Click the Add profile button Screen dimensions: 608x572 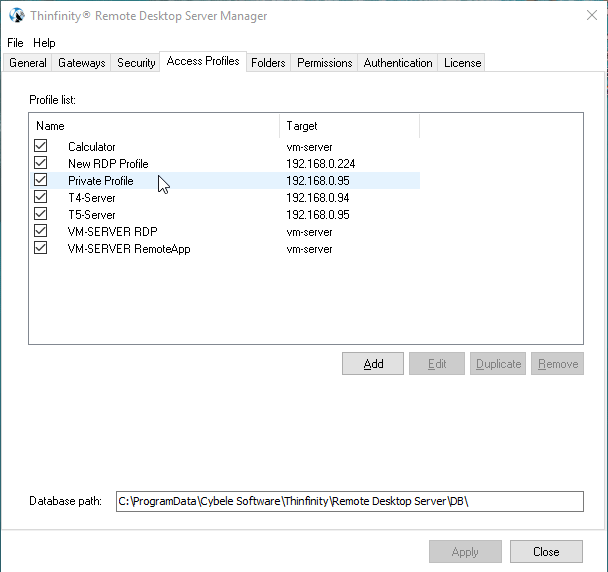click(373, 364)
